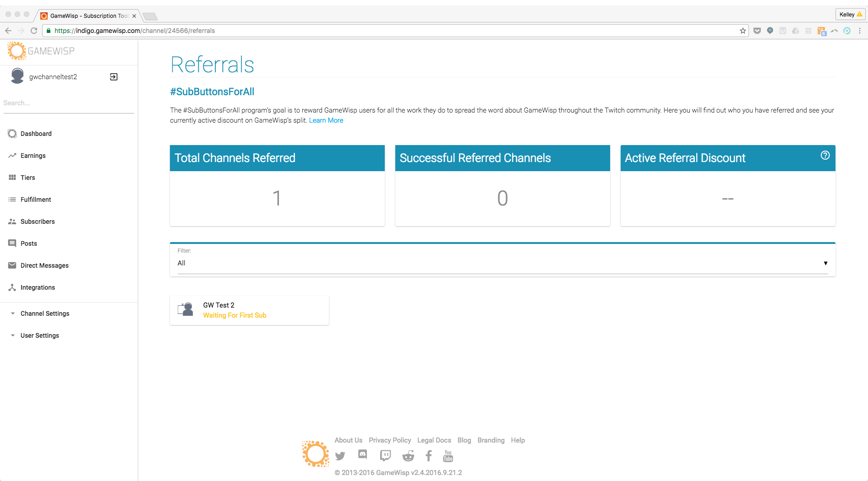Click the Twitter icon in the footer
This screenshot has height=481, width=868.
[x=340, y=456]
